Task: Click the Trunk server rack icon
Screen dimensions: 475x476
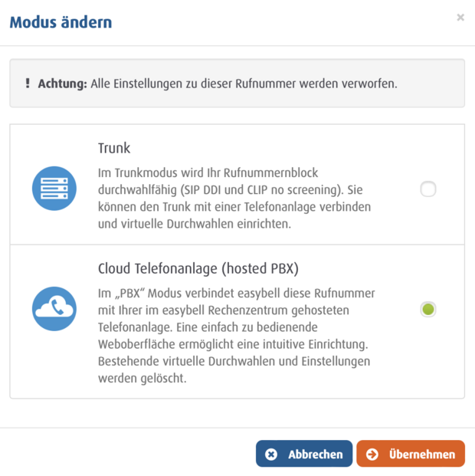Action: point(54,188)
